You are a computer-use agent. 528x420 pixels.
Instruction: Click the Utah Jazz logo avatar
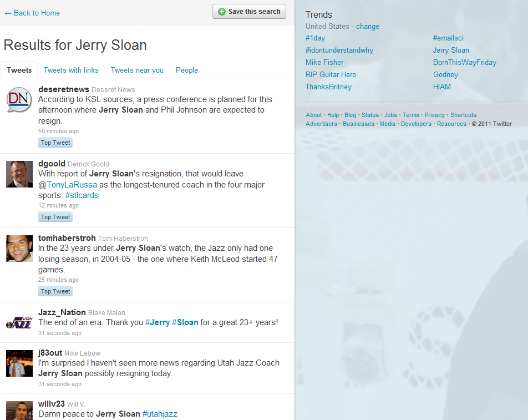pyautogui.click(x=19, y=323)
